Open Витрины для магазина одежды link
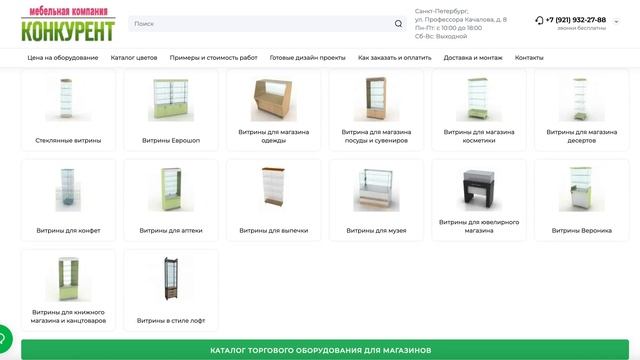640x360 pixels. click(x=273, y=136)
